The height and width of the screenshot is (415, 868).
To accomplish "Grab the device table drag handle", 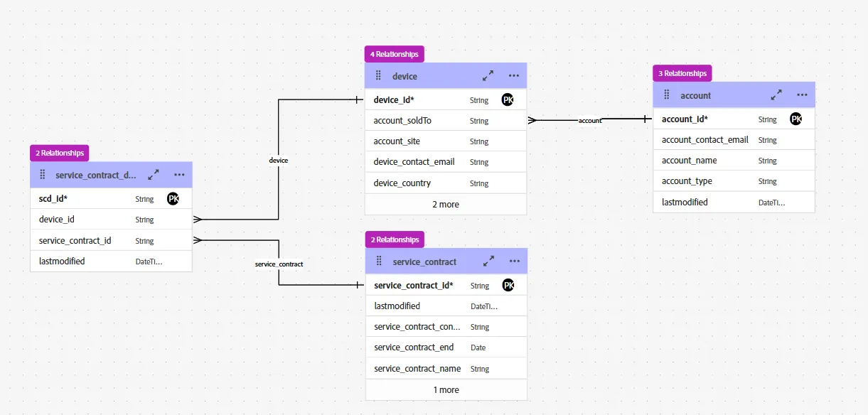I will 378,76.
